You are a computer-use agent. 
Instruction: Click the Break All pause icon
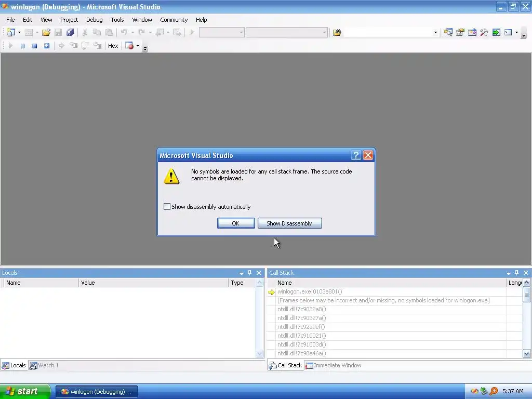22,46
